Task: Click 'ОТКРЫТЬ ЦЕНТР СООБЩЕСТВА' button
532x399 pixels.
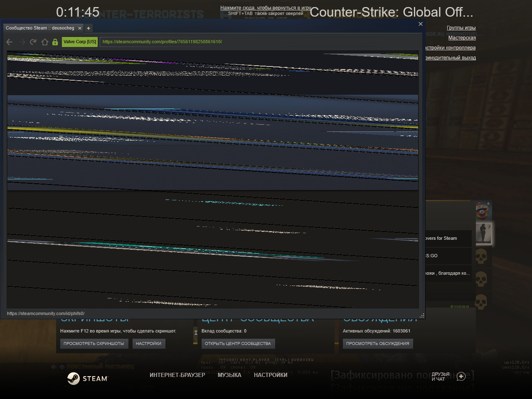Action: tap(238, 344)
